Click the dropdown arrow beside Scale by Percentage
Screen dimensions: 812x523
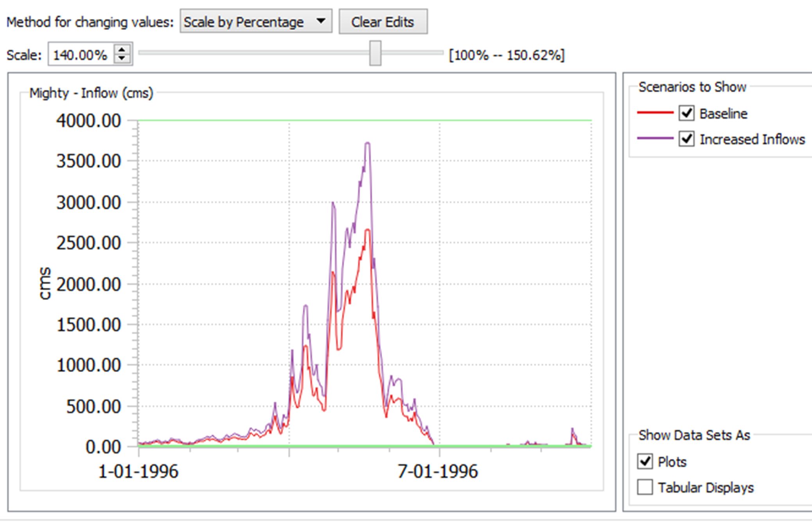coord(321,21)
